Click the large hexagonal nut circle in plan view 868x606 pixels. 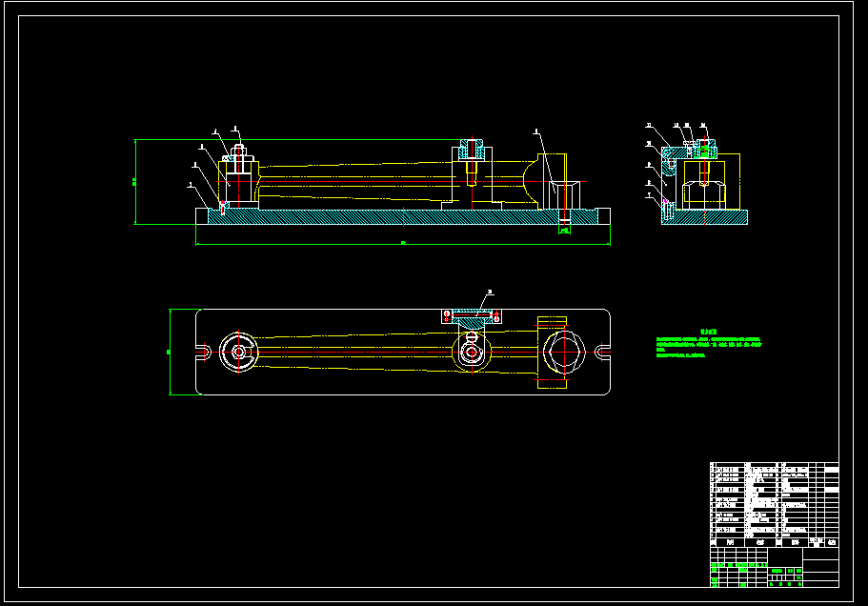click(564, 352)
